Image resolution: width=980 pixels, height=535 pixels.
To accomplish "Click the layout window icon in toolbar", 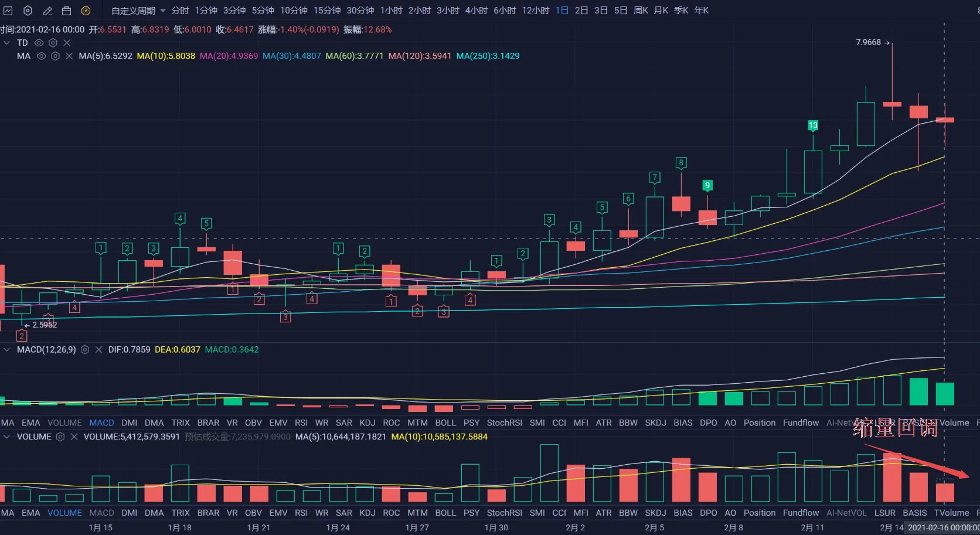I will click(x=66, y=11).
